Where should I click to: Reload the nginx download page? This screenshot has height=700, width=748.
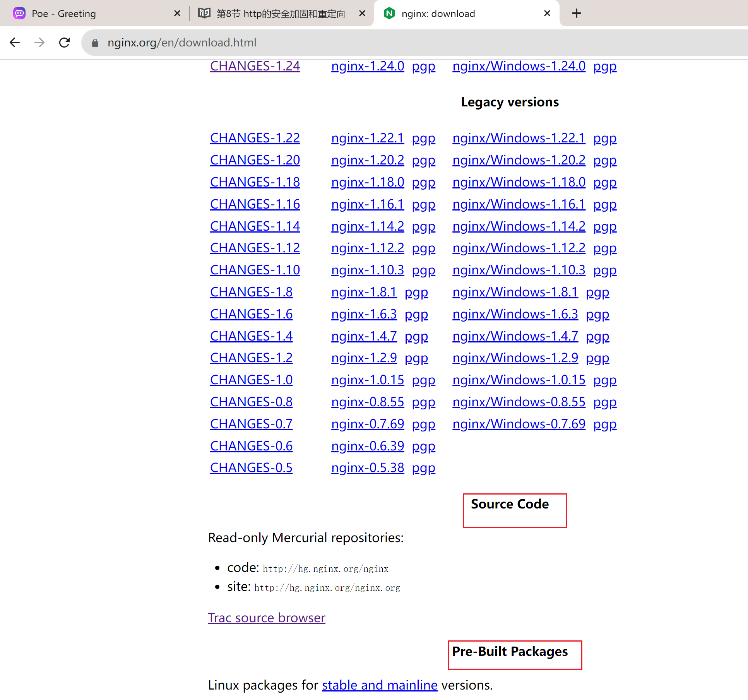[x=65, y=42]
